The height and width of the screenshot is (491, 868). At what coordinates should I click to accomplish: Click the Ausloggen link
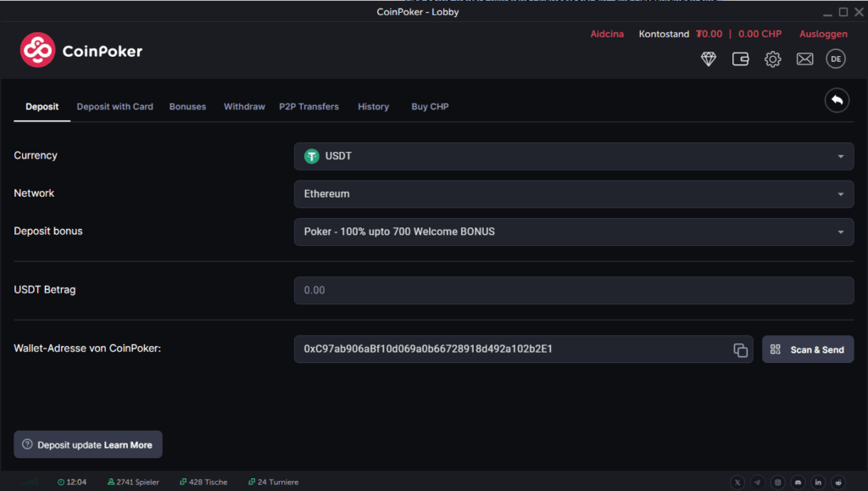pos(822,34)
